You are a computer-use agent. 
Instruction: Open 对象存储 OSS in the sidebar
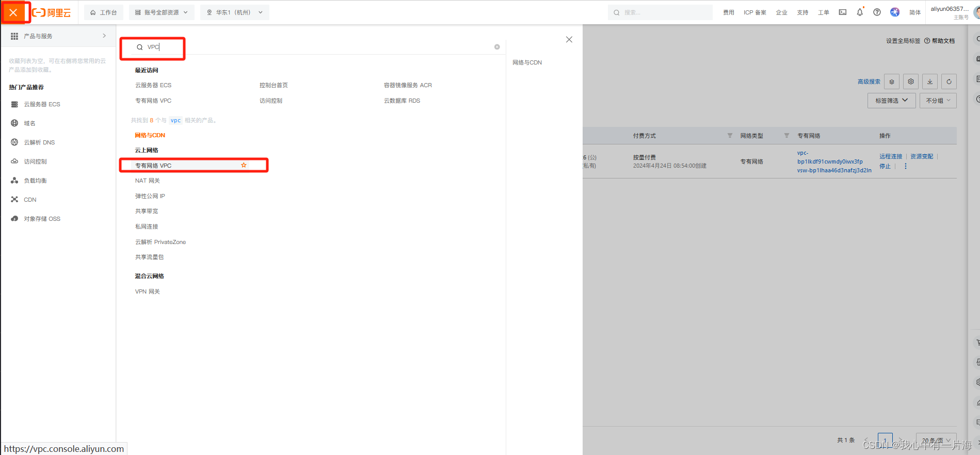(42, 219)
